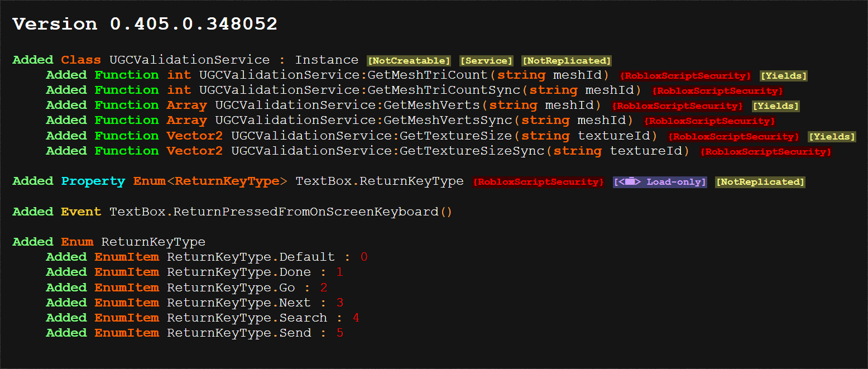Click Vector2 return type of GetTextureSize

tap(195, 136)
